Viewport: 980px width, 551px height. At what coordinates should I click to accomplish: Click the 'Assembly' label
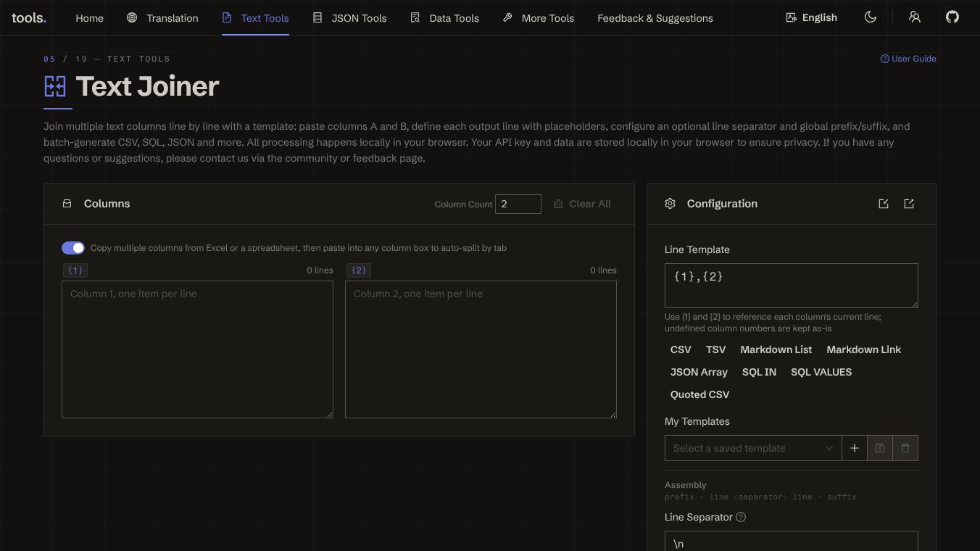(x=686, y=485)
